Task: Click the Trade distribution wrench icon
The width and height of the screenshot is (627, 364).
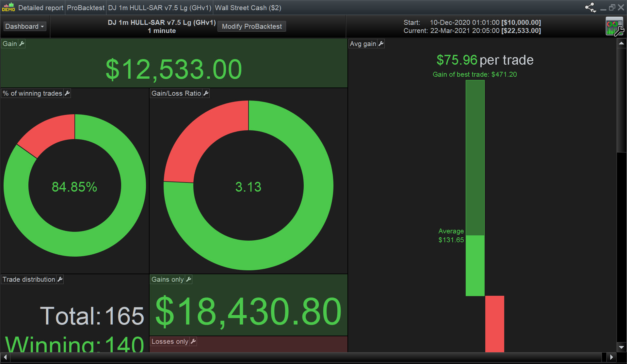Action: [x=60, y=279]
